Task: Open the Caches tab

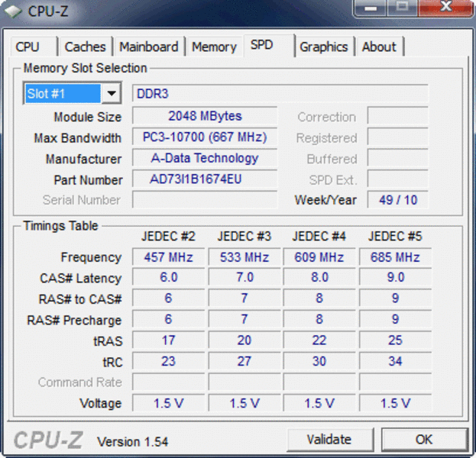Action: click(86, 47)
